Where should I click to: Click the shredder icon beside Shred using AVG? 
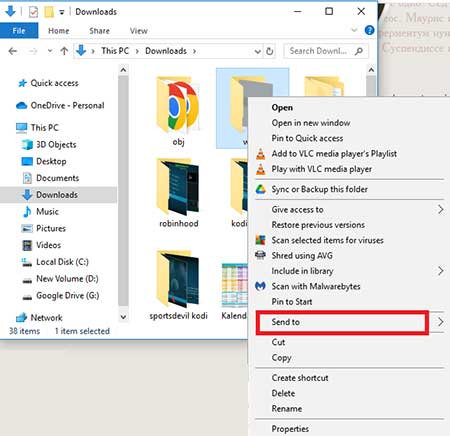tap(260, 255)
